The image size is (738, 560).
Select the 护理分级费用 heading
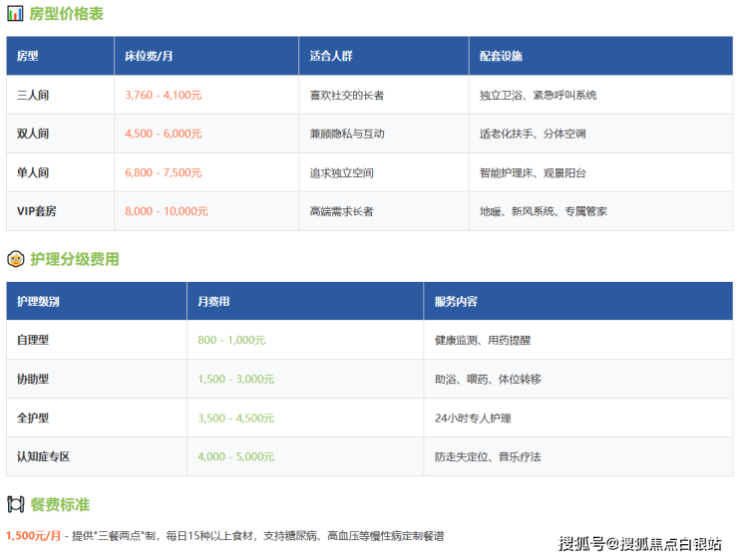tap(75, 259)
